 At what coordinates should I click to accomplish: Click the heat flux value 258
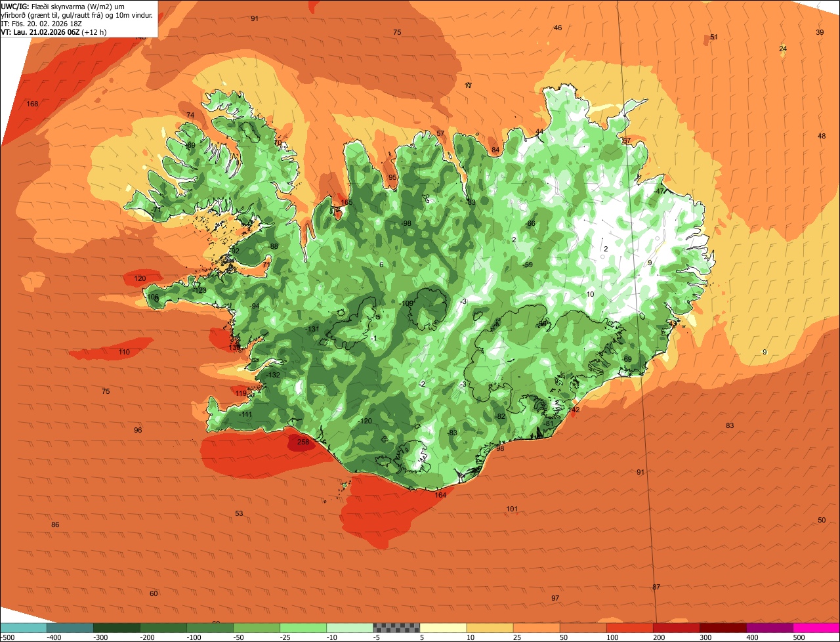coord(303,442)
